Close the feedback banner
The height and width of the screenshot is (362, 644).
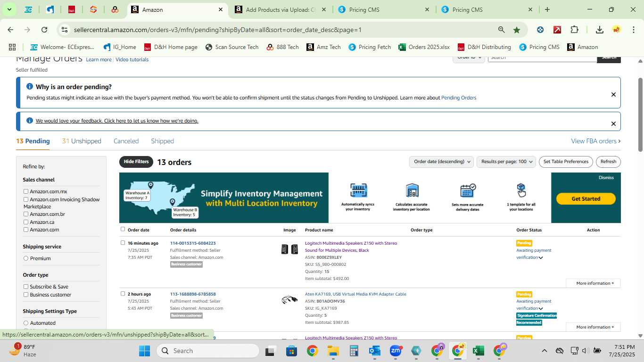click(613, 124)
